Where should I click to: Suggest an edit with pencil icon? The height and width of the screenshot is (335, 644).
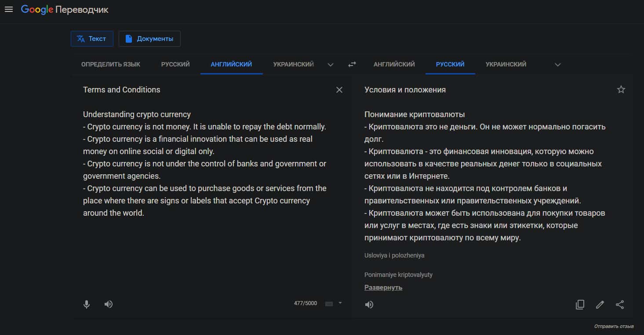(600, 305)
